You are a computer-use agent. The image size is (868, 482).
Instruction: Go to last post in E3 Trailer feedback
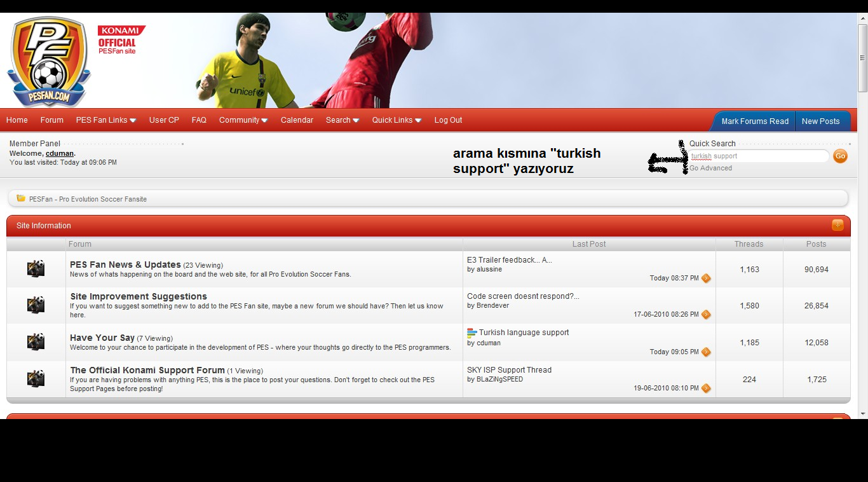706,278
